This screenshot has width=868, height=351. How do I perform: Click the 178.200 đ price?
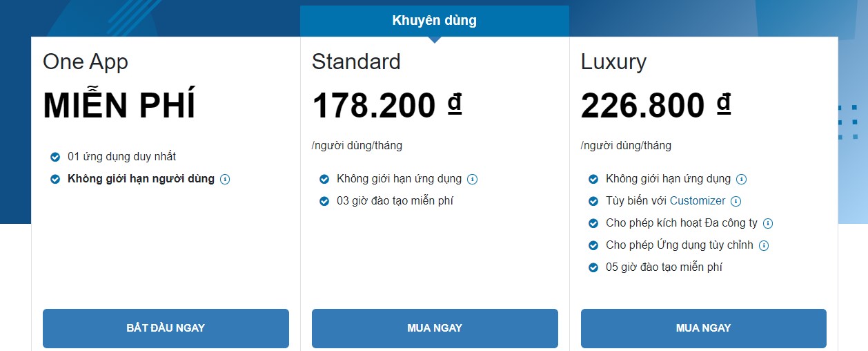[386, 106]
